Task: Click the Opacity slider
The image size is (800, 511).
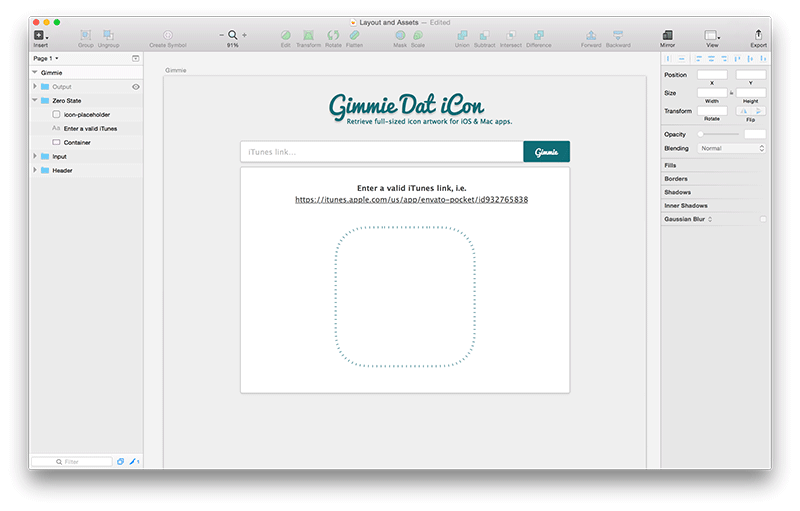Action: click(718, 134)
